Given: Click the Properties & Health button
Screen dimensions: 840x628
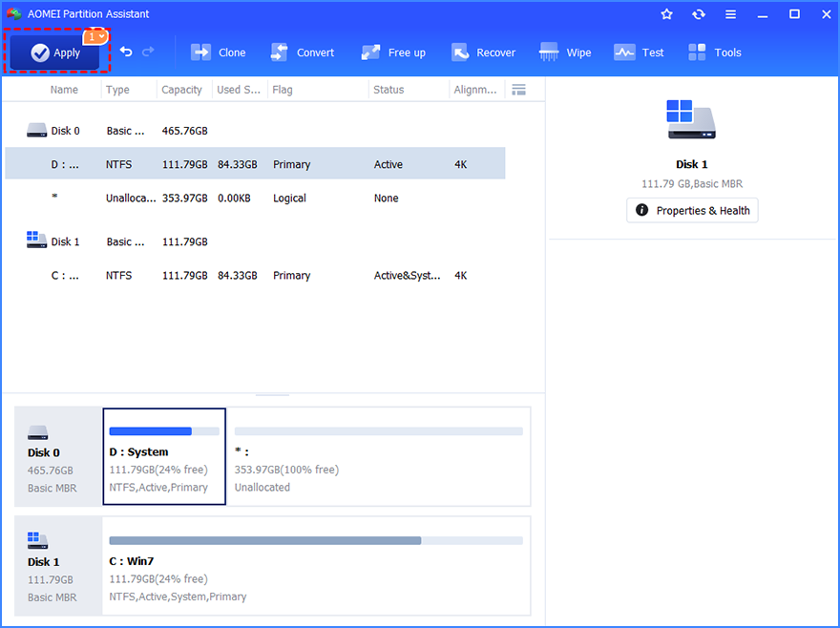Looking at the screenshot, I should (692, 211).
